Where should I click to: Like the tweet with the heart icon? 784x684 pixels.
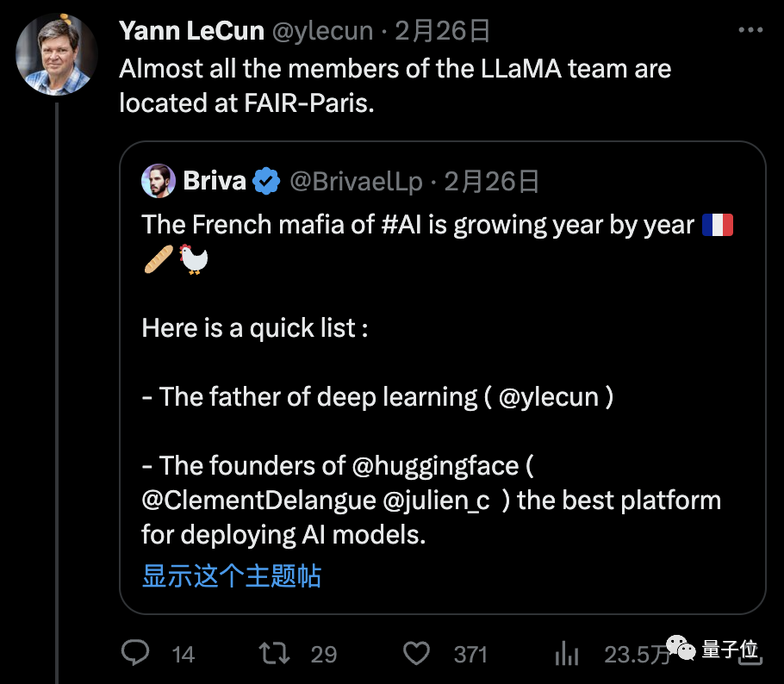point(417,654)
